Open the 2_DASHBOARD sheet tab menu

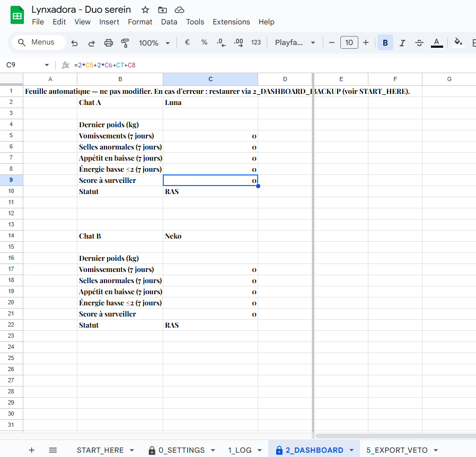pos(351,450)
